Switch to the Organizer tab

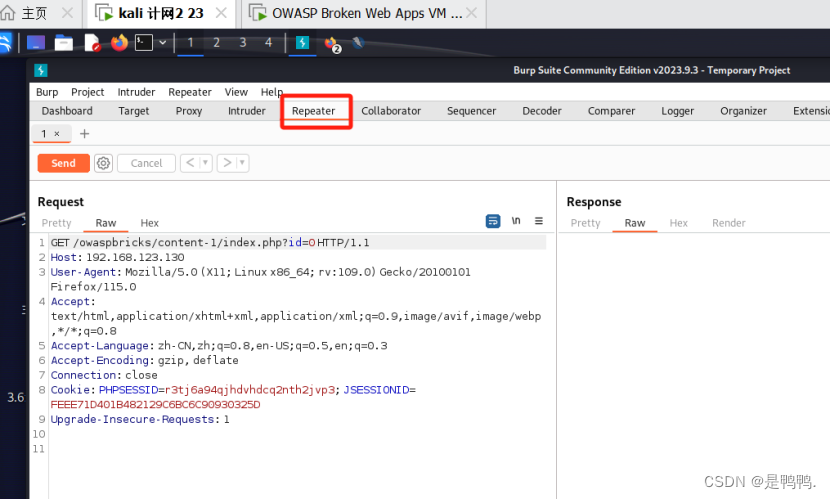743,111
